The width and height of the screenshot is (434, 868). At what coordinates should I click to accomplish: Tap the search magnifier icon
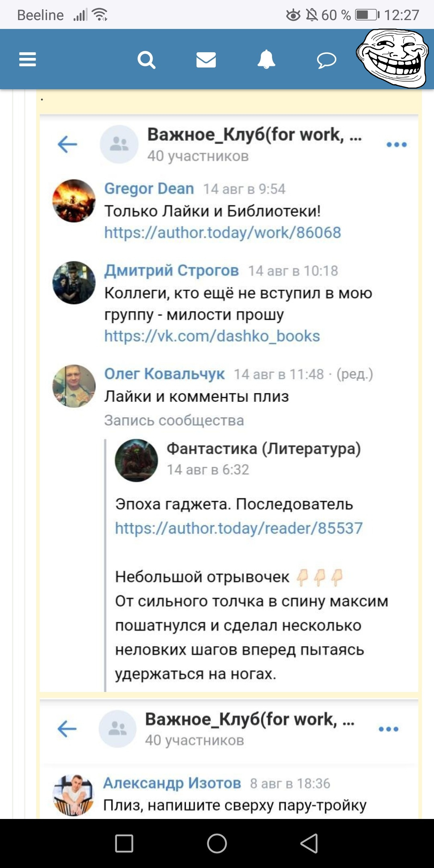(146, 60)
